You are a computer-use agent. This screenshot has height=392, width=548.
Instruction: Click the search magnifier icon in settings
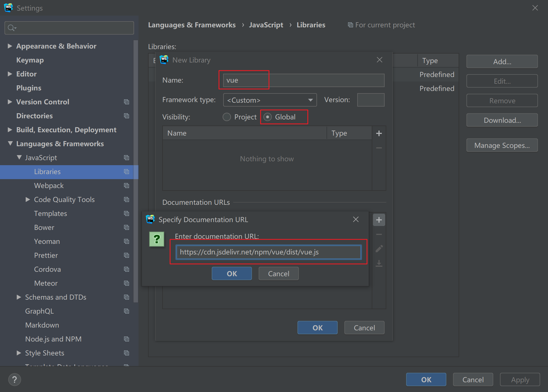[11, 28]
